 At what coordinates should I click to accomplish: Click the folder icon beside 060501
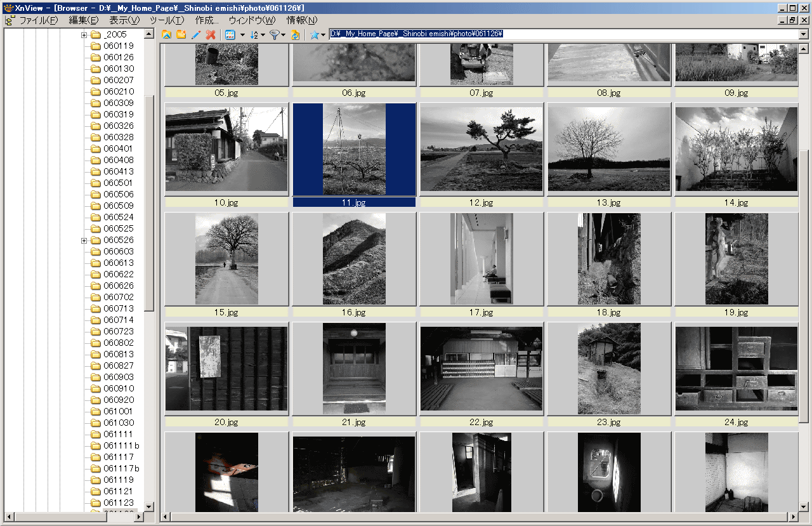96,183
